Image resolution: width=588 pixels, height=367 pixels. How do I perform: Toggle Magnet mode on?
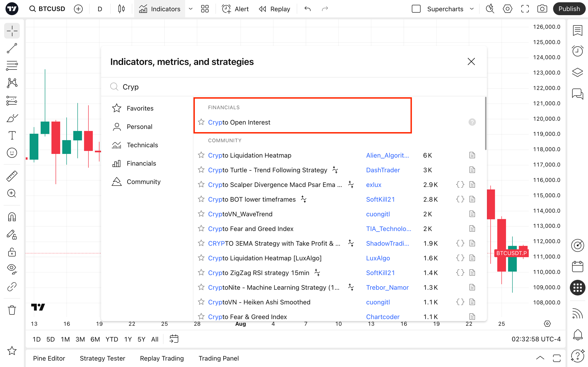pos(12,217)
